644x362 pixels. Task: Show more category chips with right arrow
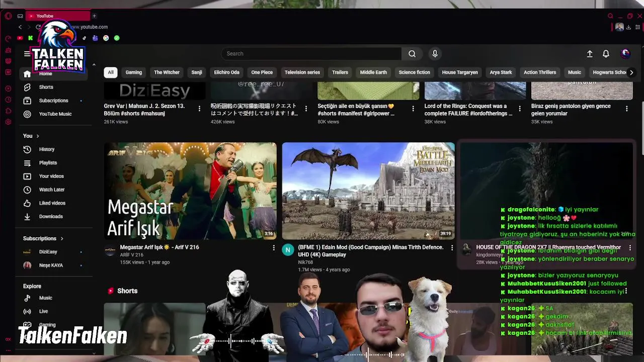631,72
